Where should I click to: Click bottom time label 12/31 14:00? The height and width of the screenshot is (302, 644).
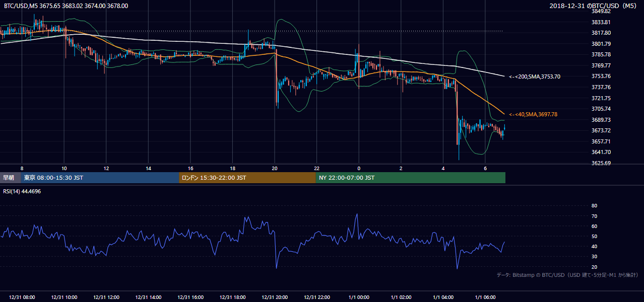[149, 297]
